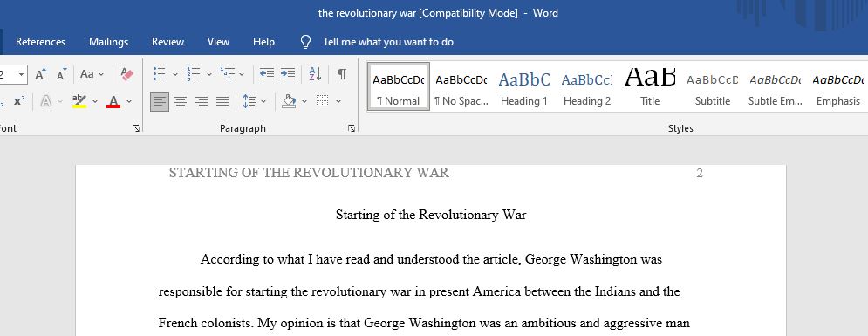Apply yellow text highlight color
Image resolution: width=868 pixels, height=336 pixels.
point(79,101)
